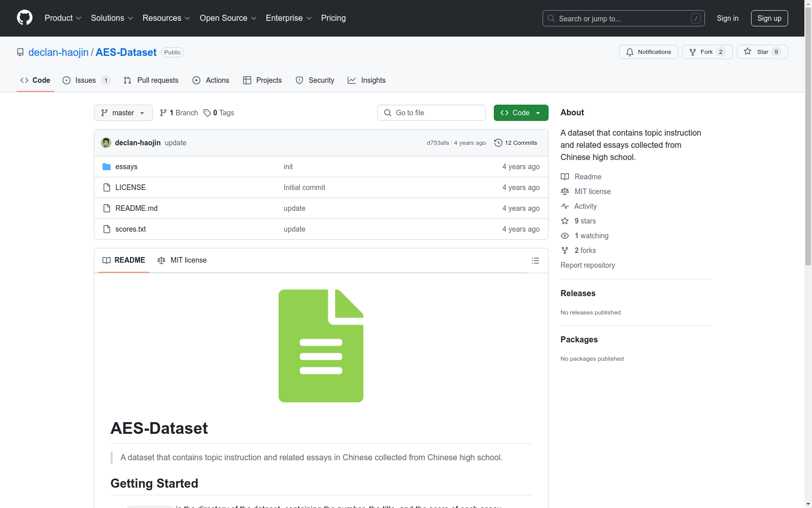Viewport: 812px width, 508px height.
Task: Open commit hash d753afa
Action: (438, 143)
